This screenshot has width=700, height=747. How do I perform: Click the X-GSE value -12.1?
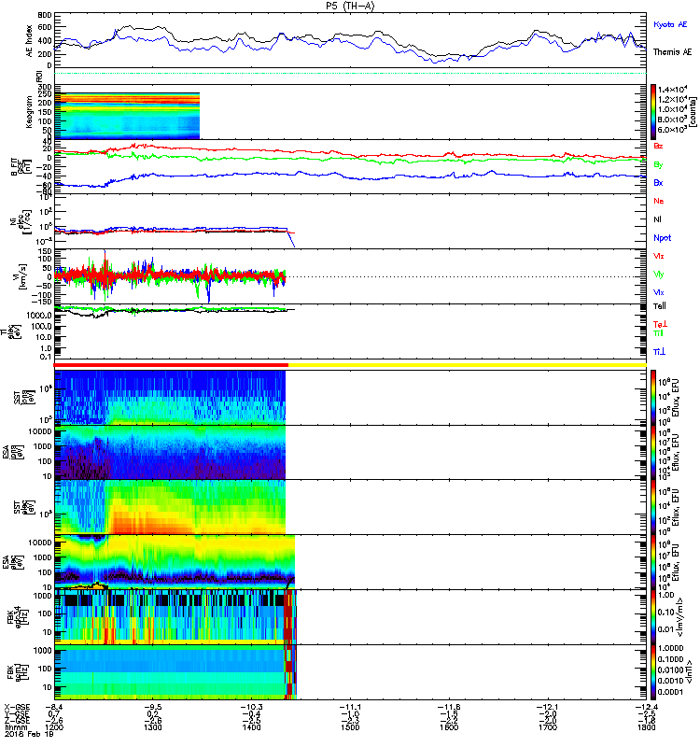pos(548,707)
